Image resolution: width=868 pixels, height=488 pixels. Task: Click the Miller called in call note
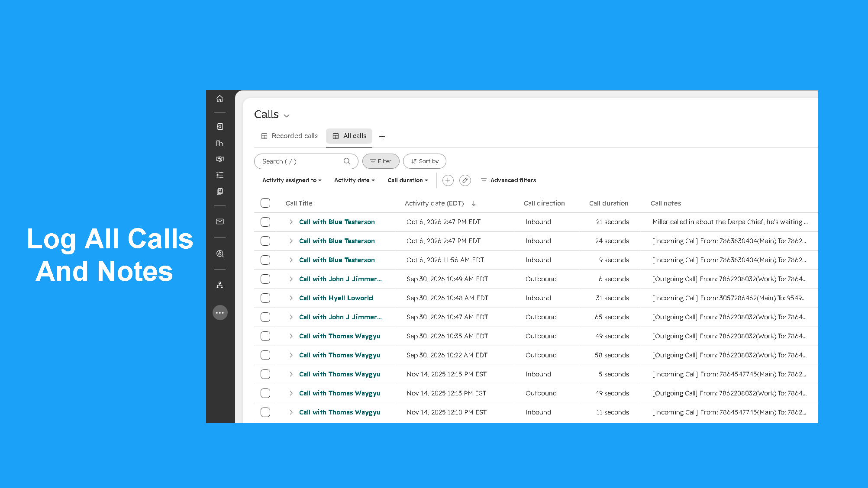(x=730, y=222)
